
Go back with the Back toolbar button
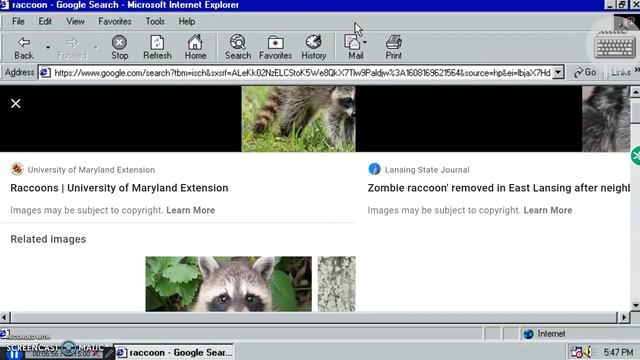point(24,47)
